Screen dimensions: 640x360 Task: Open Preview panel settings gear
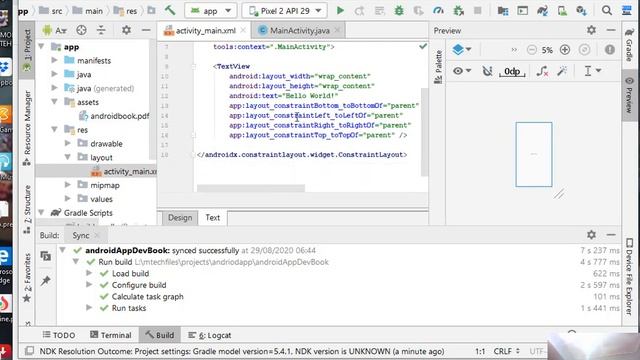591,30
